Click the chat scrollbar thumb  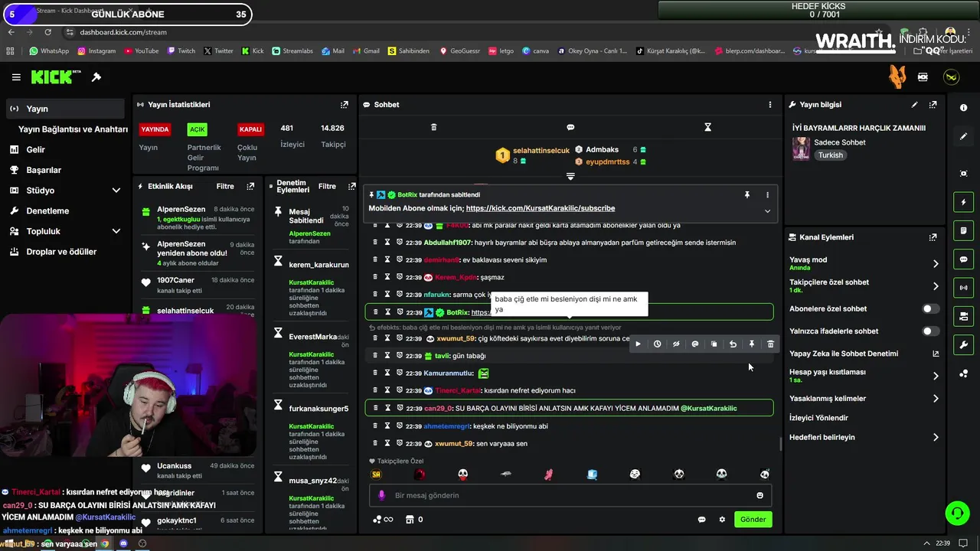coord(780,444)
